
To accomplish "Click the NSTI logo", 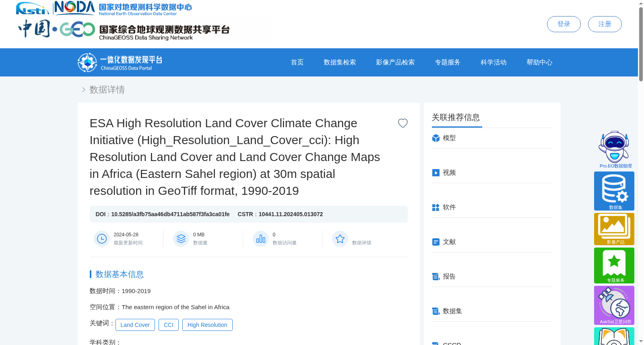I will (x=32, y=8).
